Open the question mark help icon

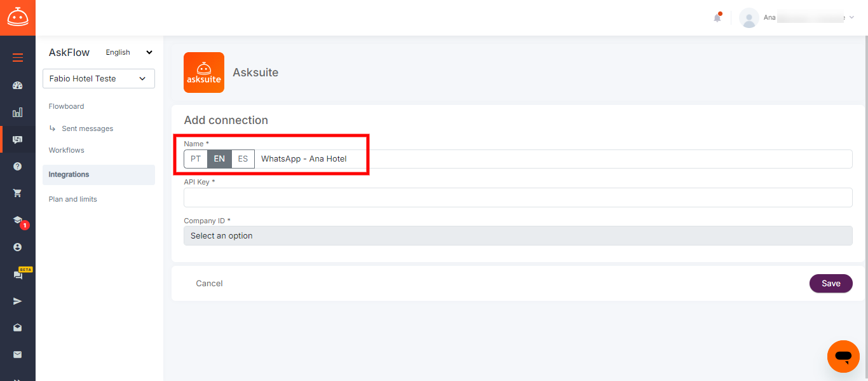18,166
